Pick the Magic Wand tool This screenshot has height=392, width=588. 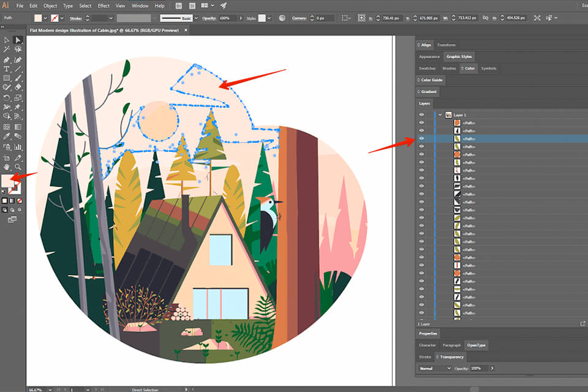(x=7, y=50)
